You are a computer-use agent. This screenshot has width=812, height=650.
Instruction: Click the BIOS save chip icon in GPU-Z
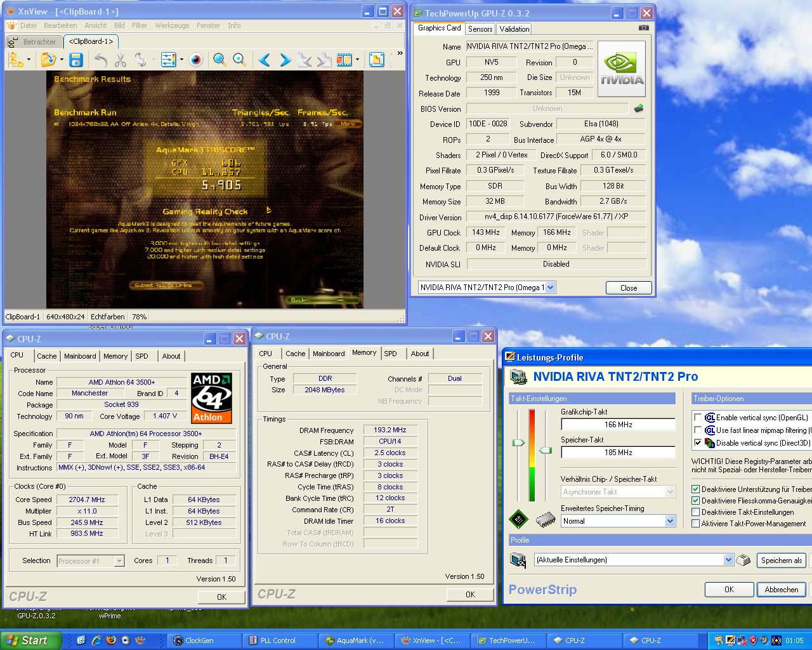point(639,109)
